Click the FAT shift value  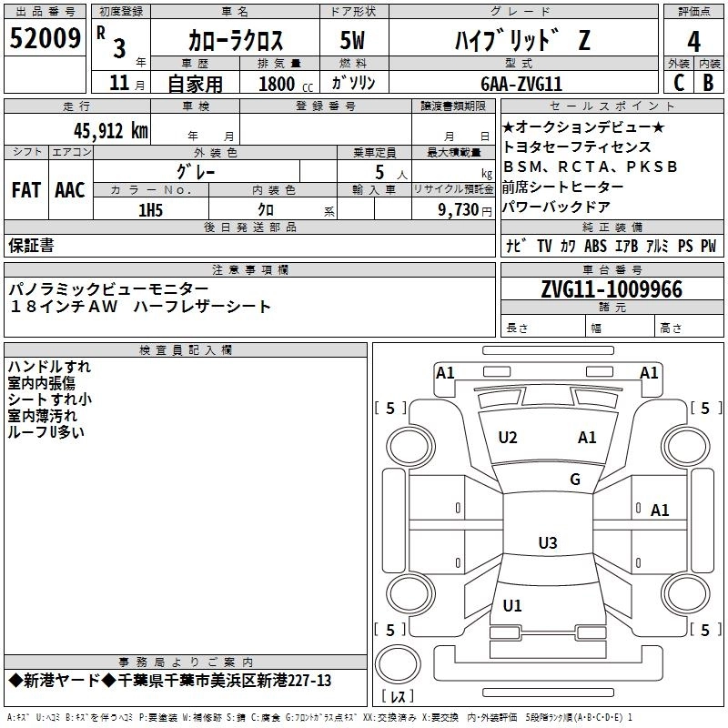pyautogui.click(x=26, y=190)
